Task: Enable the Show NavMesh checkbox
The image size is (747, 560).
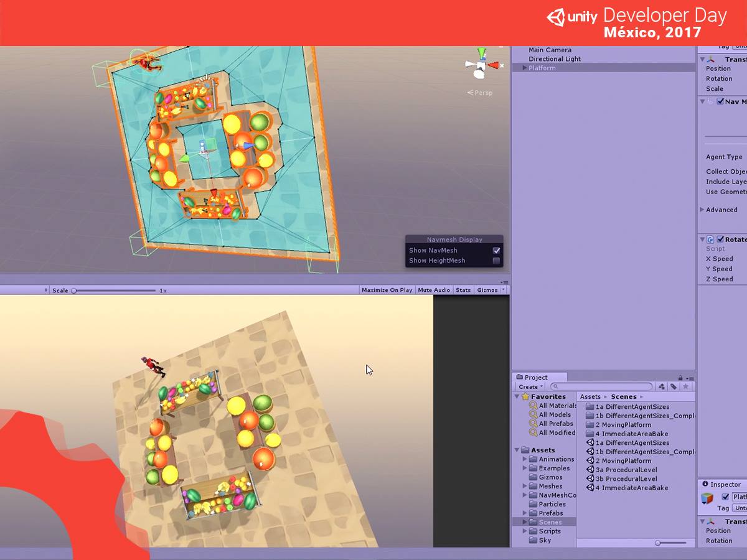Action: pos(496,250)
